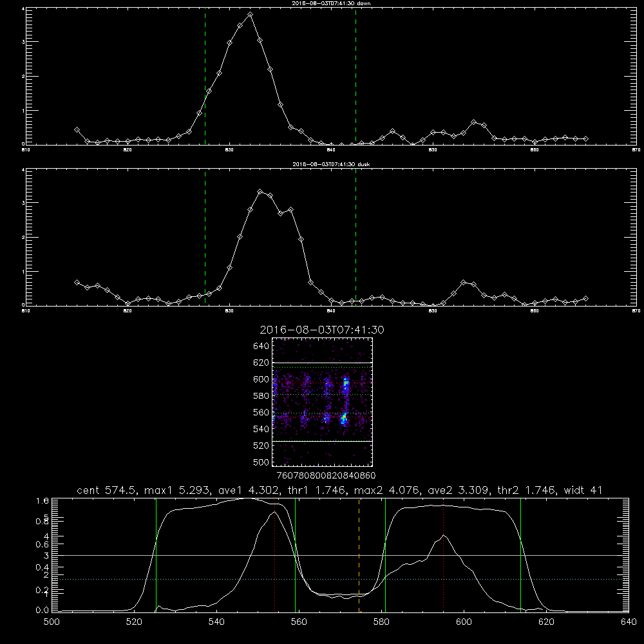Click heatmap y-axis label 600

(261, 379)
